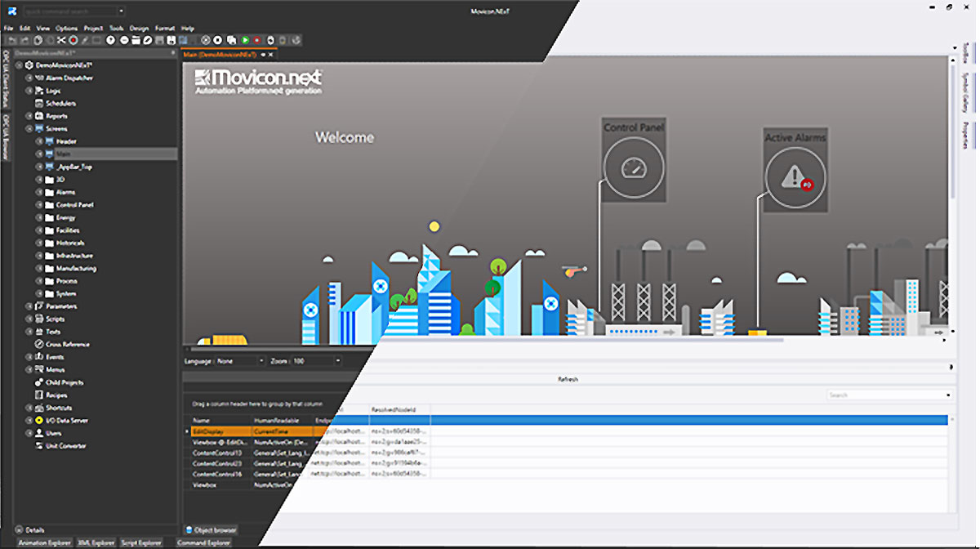Click the Recipes icon in the tree
The height and width of the screenshot is (549, 980).
point(39,395)
